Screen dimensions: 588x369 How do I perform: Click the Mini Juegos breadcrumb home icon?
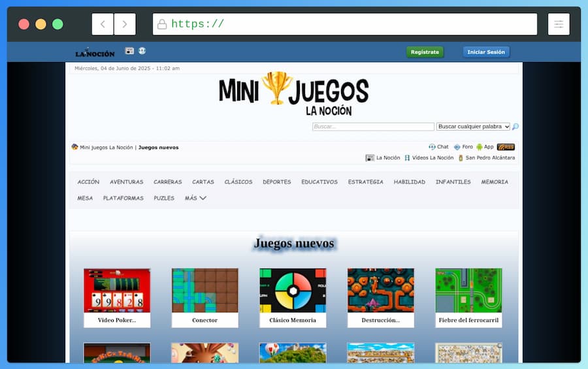74,147
